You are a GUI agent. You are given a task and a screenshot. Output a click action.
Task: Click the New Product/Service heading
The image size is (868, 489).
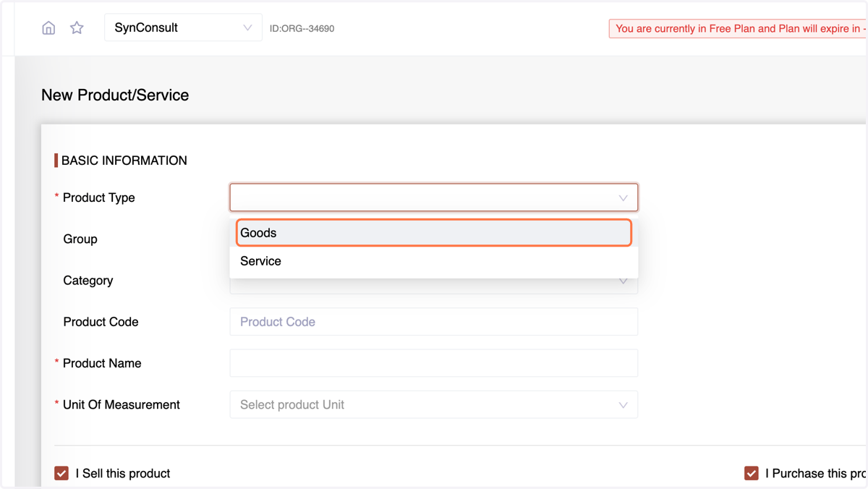pos(115,95)
